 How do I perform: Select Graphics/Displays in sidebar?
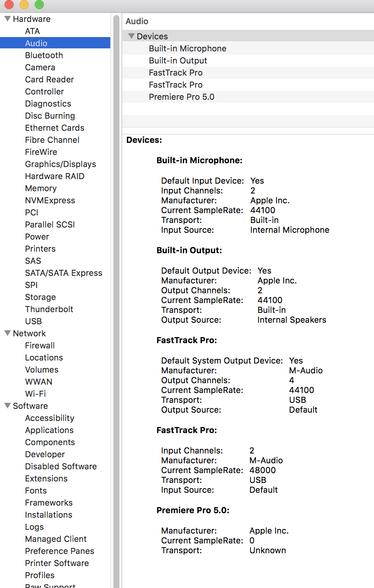point(60,164)
